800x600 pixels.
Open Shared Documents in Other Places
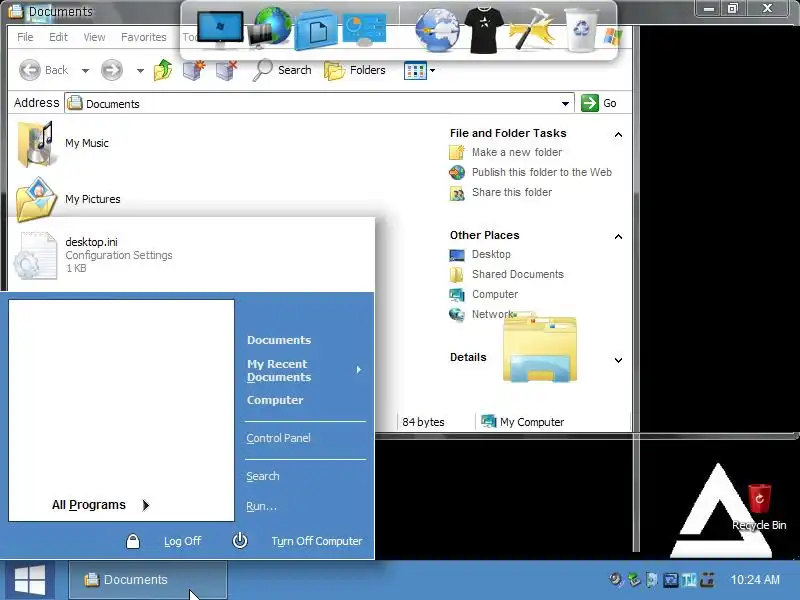click(517, 274)
